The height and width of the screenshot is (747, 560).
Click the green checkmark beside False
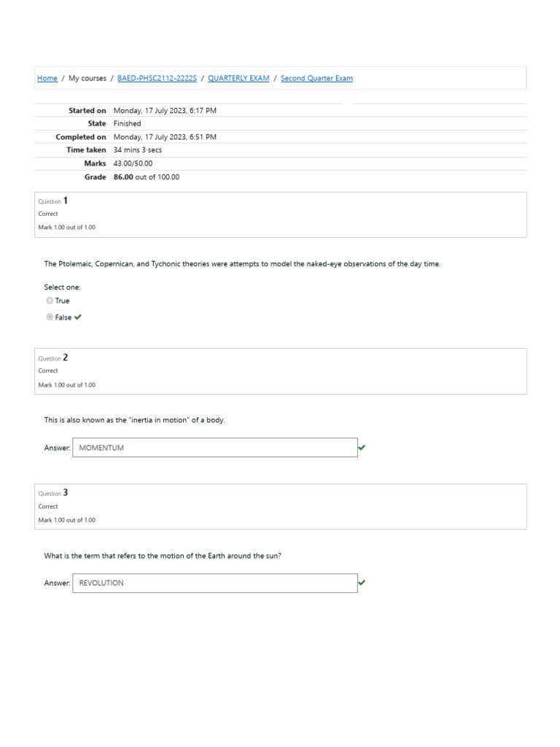78,317
